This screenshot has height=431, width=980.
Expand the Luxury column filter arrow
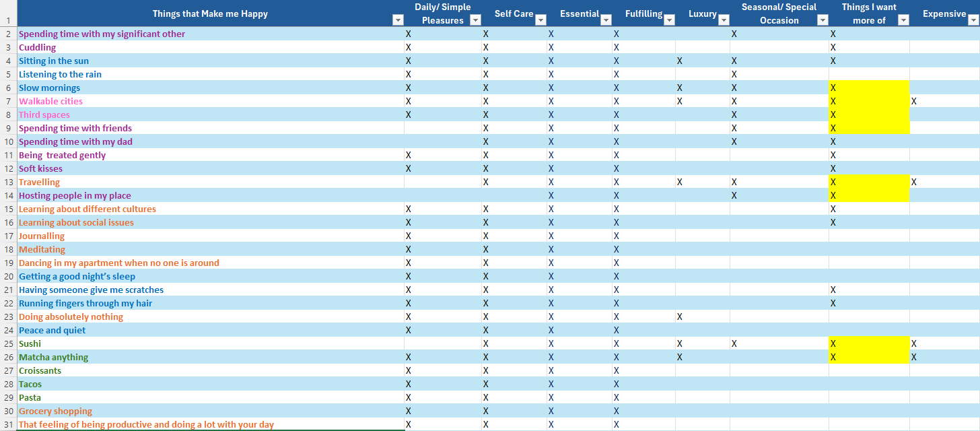click(x=724, y=20)
